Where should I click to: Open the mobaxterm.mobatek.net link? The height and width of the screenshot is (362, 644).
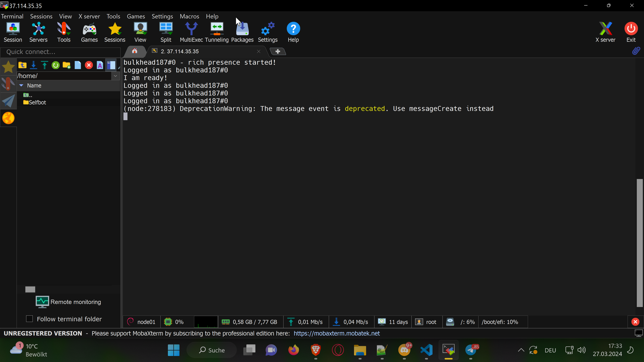point(336,333)
